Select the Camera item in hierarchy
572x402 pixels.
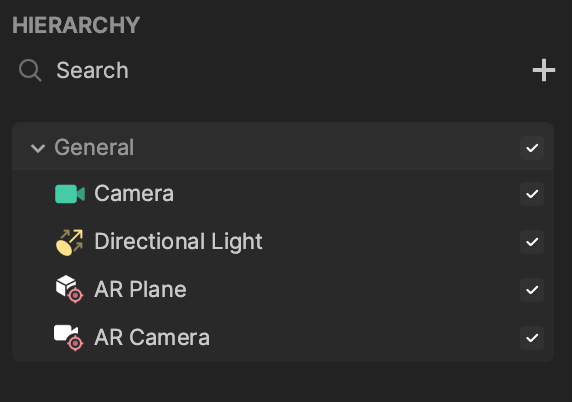(x=283, y=194)
